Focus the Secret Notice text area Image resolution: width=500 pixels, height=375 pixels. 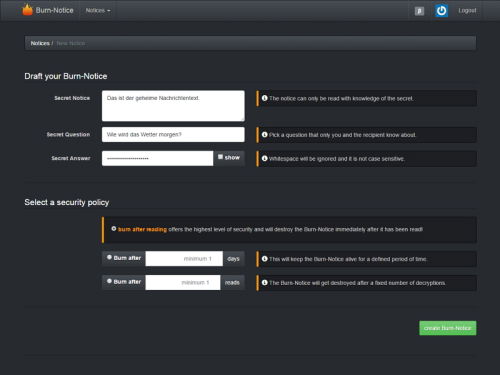coord(173,106)
